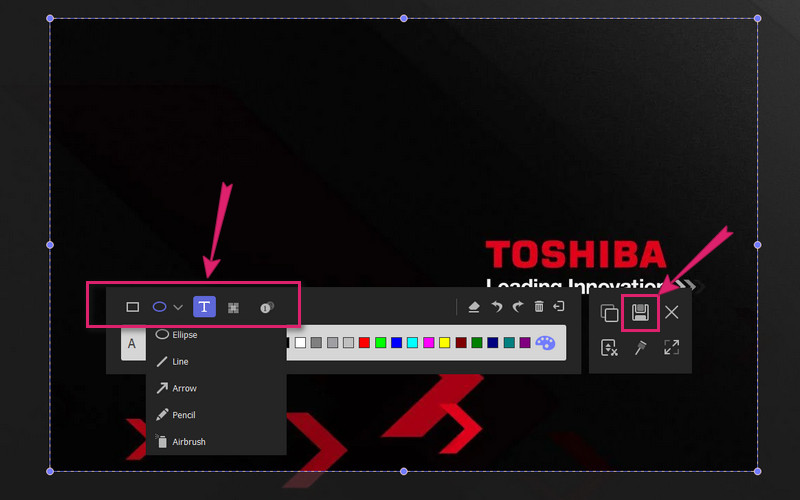The image size is (800, 500).
Task: Collapse the shape tools dropdown arrow
Action: click(x=178, y=307)
